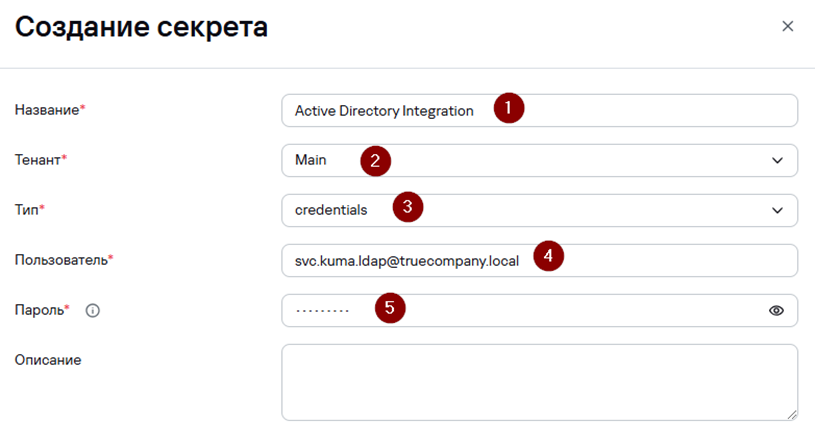Click red marker number 3
Viewport: 815px width, 447px height.
click(x=408, y=207)
